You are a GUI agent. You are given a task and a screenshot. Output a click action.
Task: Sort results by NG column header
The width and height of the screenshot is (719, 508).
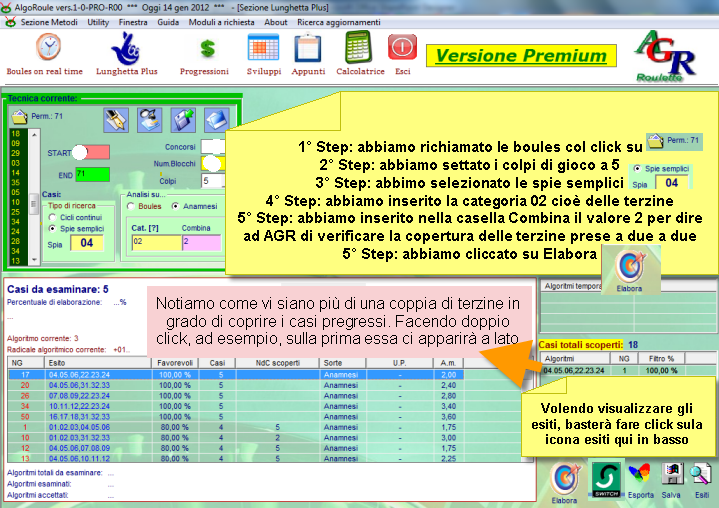click(26, 363)
